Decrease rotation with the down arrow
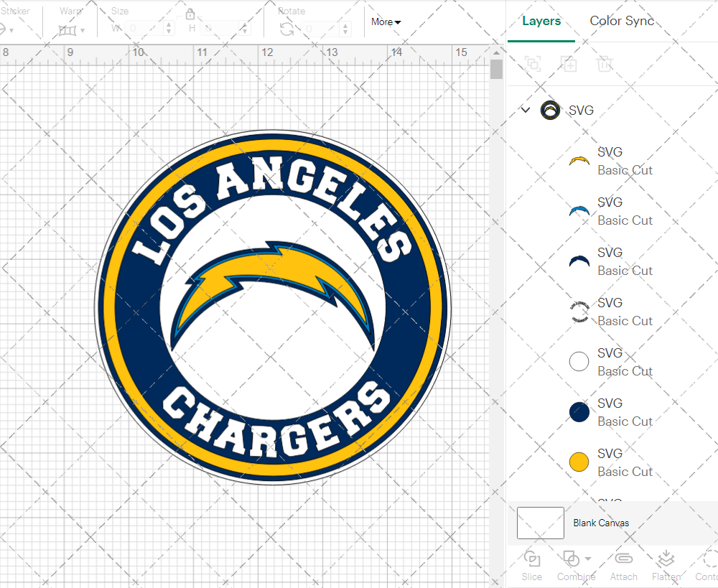 click(x=345, y=32)
